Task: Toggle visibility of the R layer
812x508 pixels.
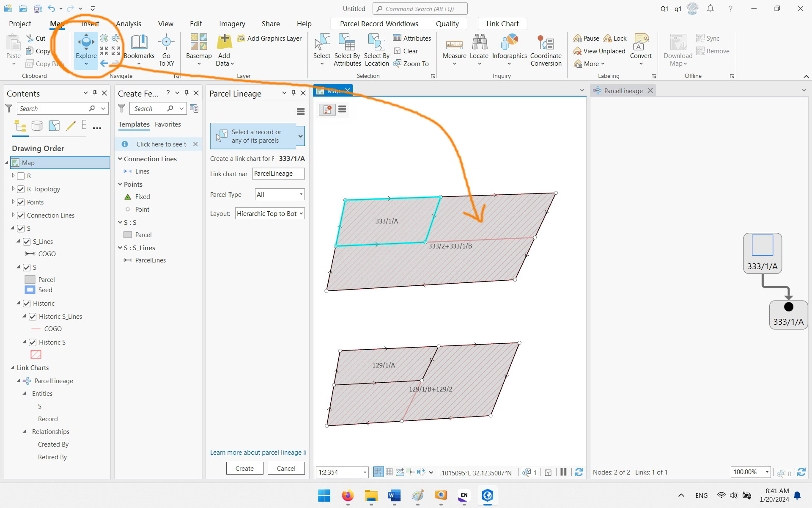Action: pyautogui.click(x=20, y=176)
